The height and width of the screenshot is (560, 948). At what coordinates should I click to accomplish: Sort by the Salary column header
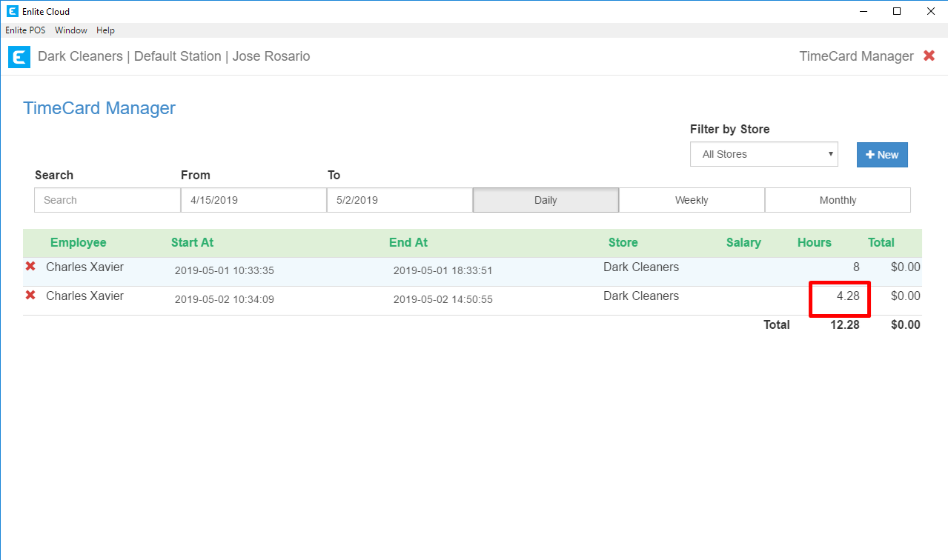click(x=743, y=243)
